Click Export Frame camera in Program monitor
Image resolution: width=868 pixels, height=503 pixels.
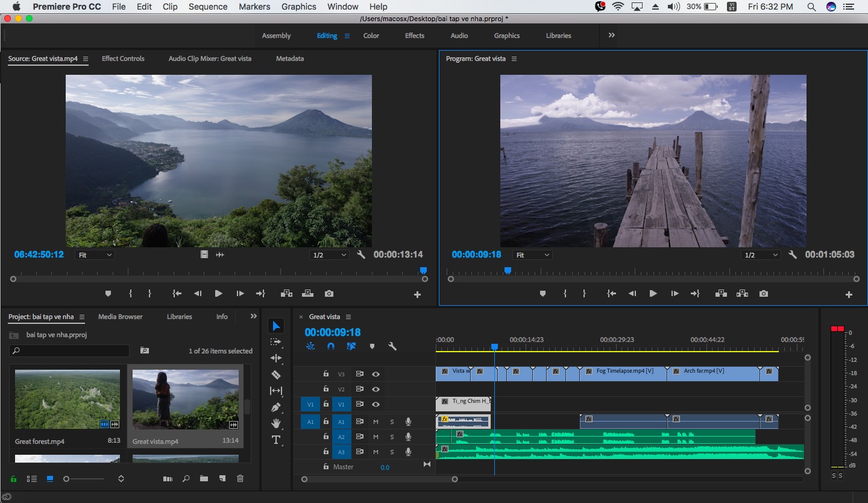click(x=764, y=294)
